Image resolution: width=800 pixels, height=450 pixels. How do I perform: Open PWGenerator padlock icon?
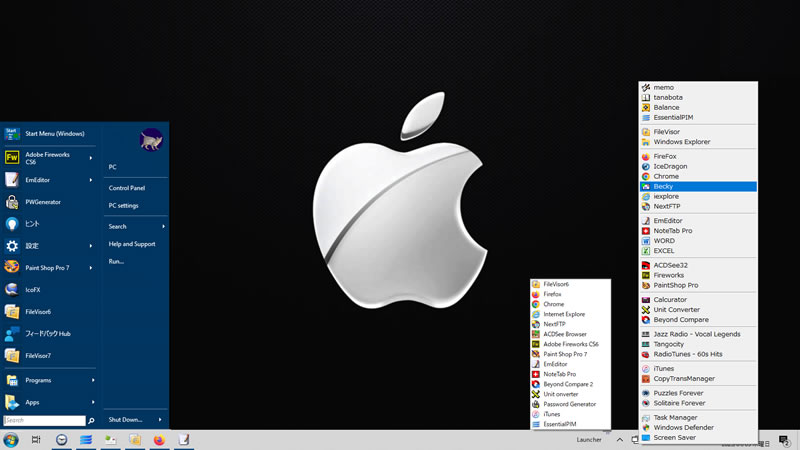[12, 202]
